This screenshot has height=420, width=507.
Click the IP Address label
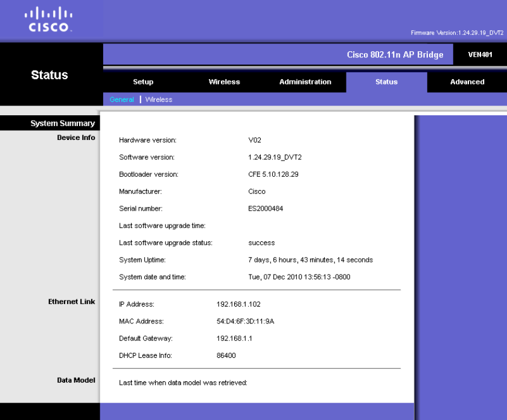tap(136, 304)
